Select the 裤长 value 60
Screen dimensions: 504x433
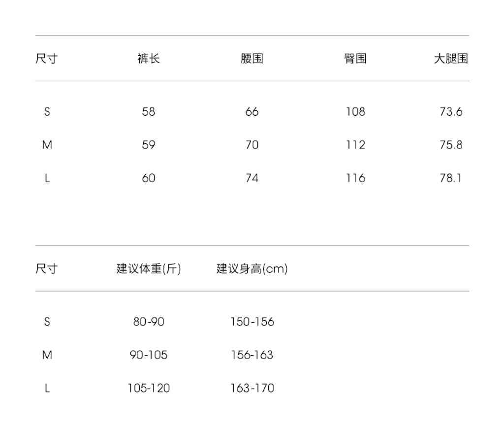click(x=149, y=178)
